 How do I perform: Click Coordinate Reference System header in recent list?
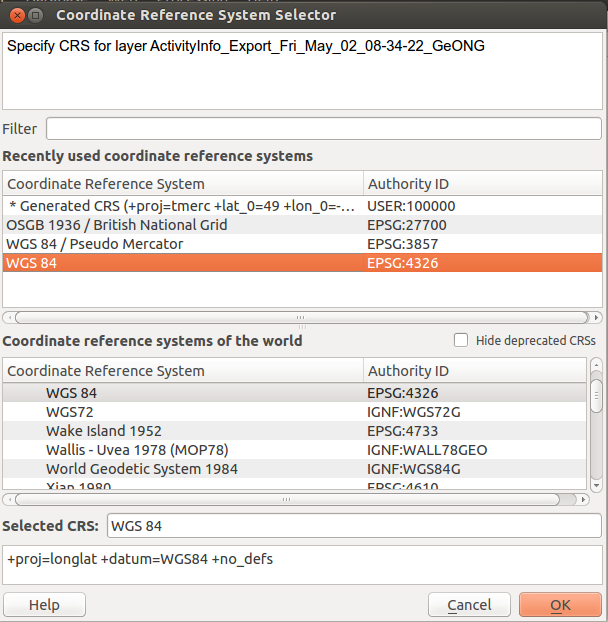183,184
